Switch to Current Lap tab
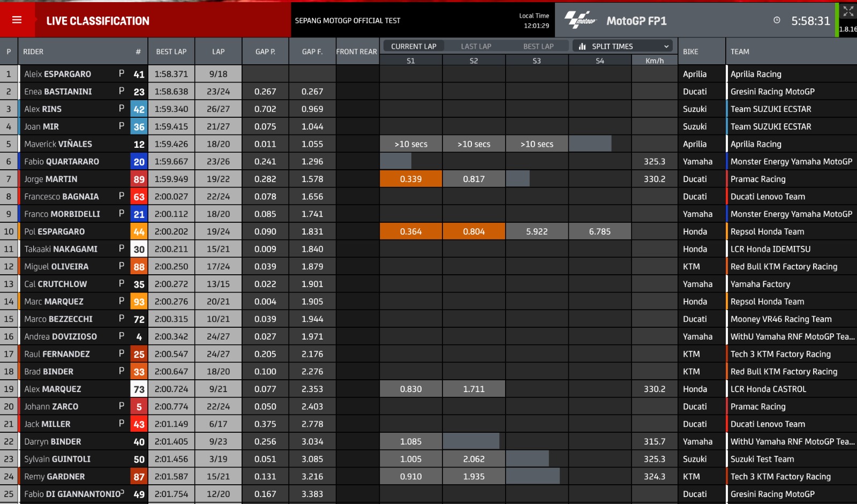857x504 pixels. click(x=414, y=47)
